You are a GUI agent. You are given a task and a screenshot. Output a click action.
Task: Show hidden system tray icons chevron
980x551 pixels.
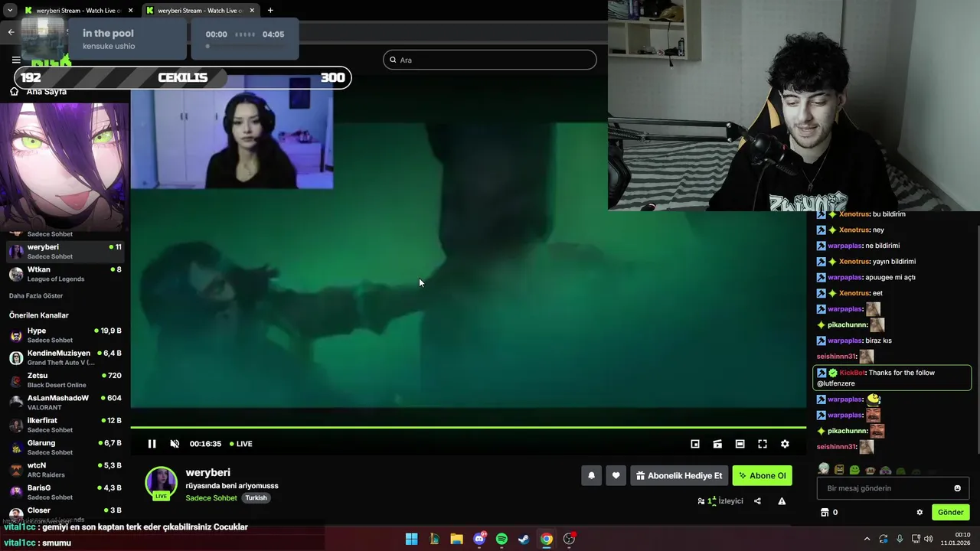click(x=867, y=539)
